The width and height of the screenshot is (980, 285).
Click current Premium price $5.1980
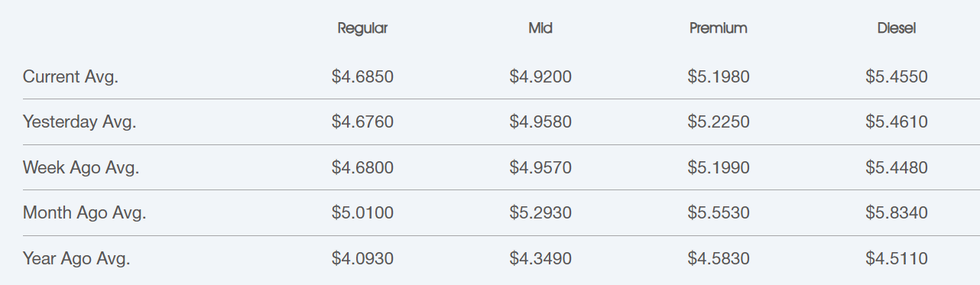719,76
